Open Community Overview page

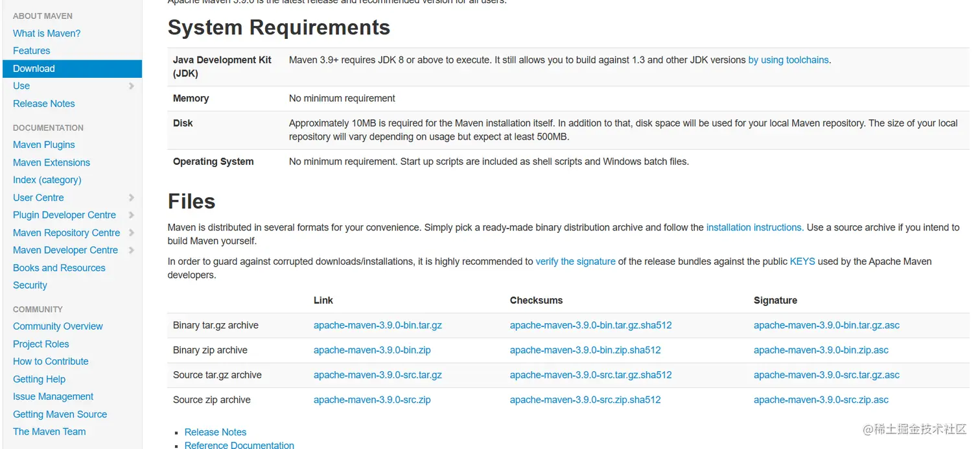(x=58, y=326)
